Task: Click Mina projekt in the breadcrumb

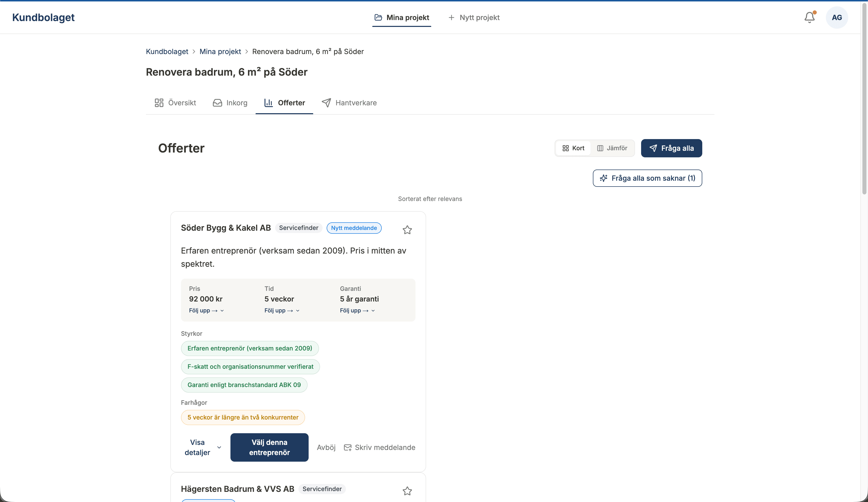Action: coord(220,51)
